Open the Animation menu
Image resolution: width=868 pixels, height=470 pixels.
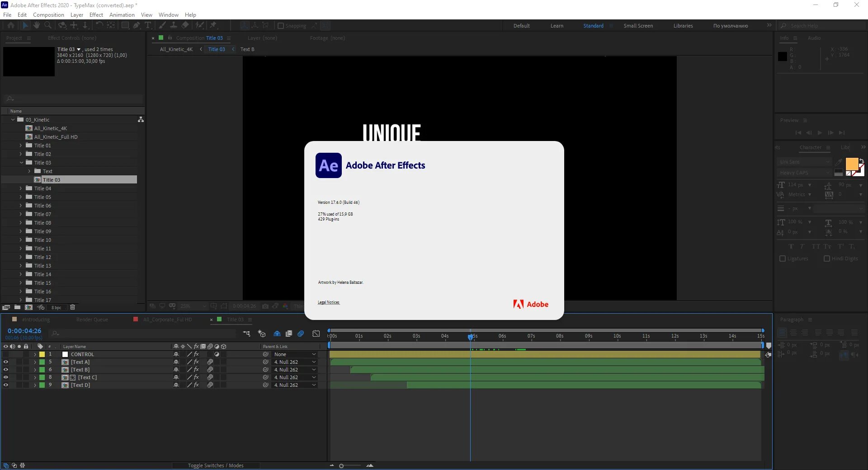[x=122, y=14]
